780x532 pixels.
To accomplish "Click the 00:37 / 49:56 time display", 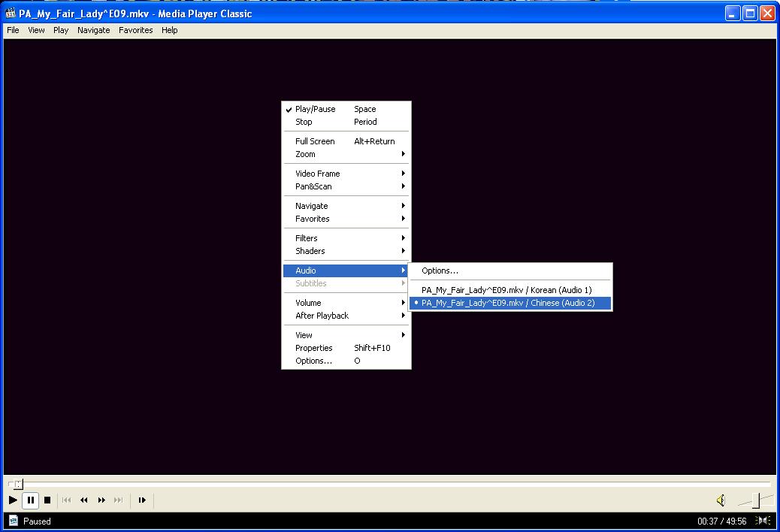I will click(722, 521).
